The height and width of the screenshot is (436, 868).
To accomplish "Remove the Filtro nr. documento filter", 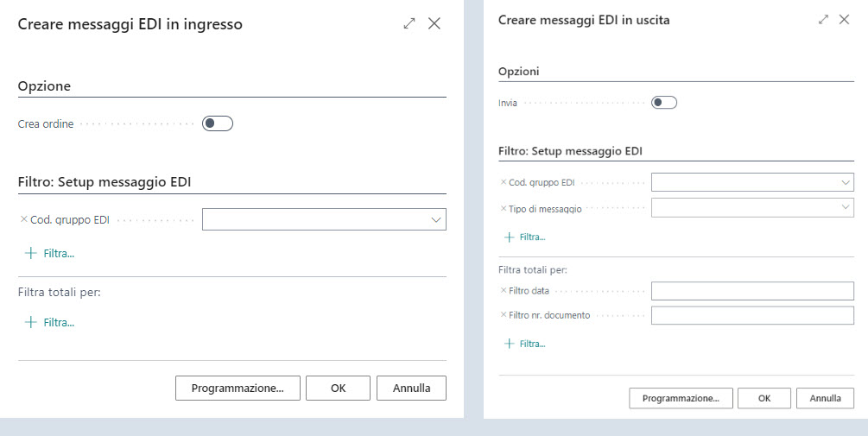I will coord(504,315).
